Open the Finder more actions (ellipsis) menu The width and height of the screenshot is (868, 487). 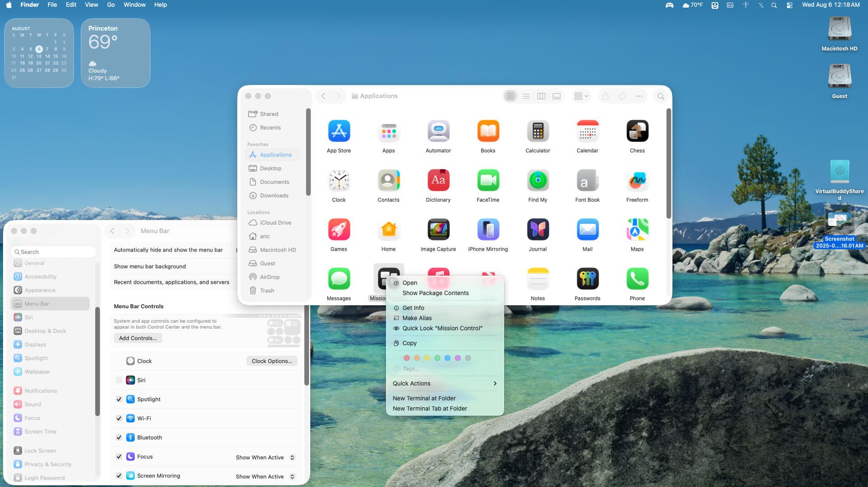coord(639,96)
